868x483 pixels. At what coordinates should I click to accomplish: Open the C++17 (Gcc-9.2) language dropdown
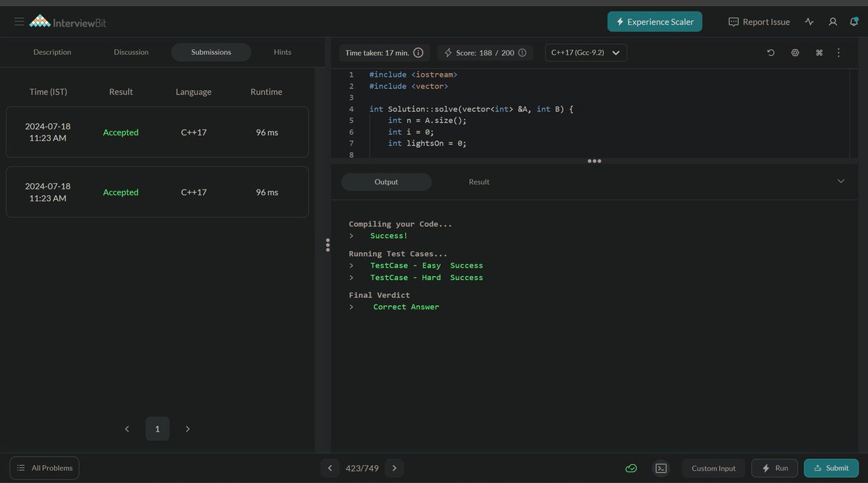tap(586, 53)
